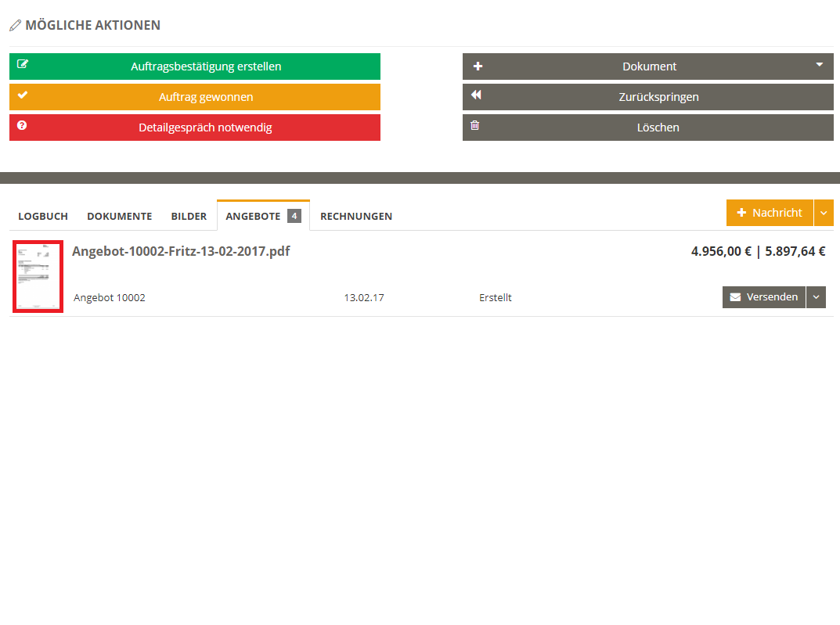The image size is (840, 625).
Task: Click the question mark icon on Detailgespräch notwendig
Action: tap(22, 125)
